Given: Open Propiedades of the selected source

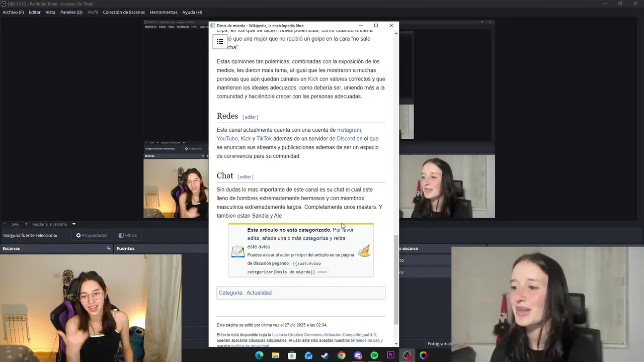Looking at the screenshot, I should (92, 235).
